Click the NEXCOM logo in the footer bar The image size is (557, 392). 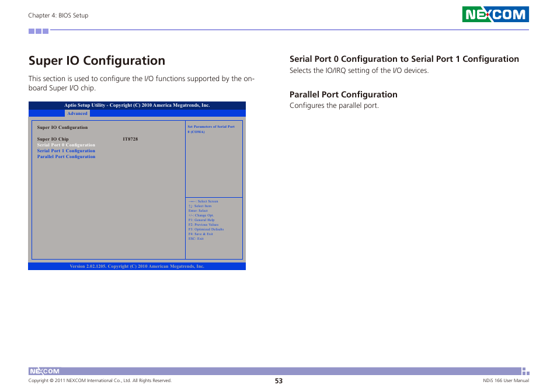(x=44, y=370)
